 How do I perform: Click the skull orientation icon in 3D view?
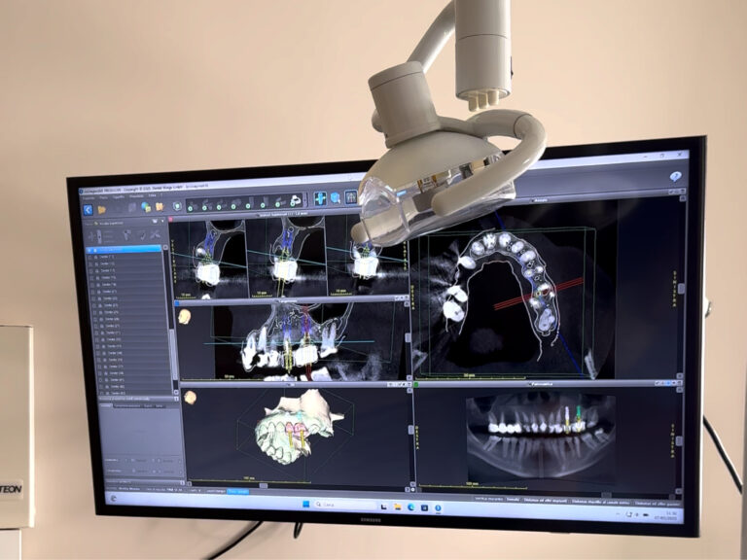[x=189, y=398]
